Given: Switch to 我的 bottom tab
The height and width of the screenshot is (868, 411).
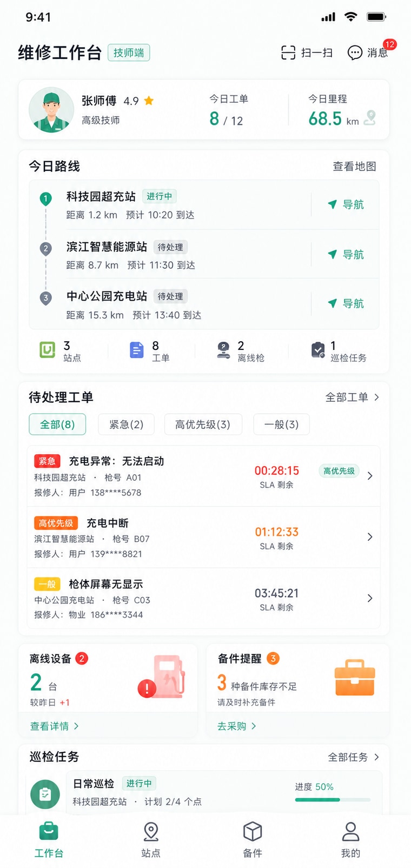Looking at the screenshot, I should (x=350, y=840).
